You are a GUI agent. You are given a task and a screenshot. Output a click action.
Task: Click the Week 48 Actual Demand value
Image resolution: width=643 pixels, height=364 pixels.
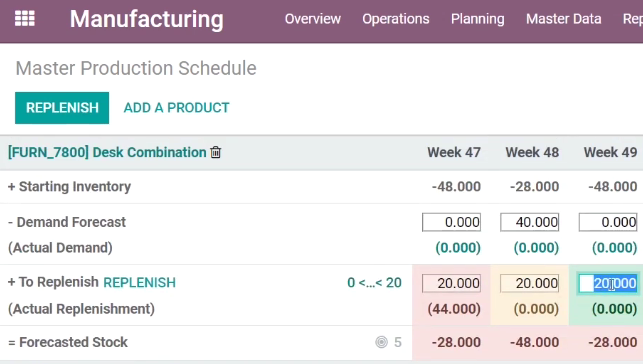tap(536, 248)
